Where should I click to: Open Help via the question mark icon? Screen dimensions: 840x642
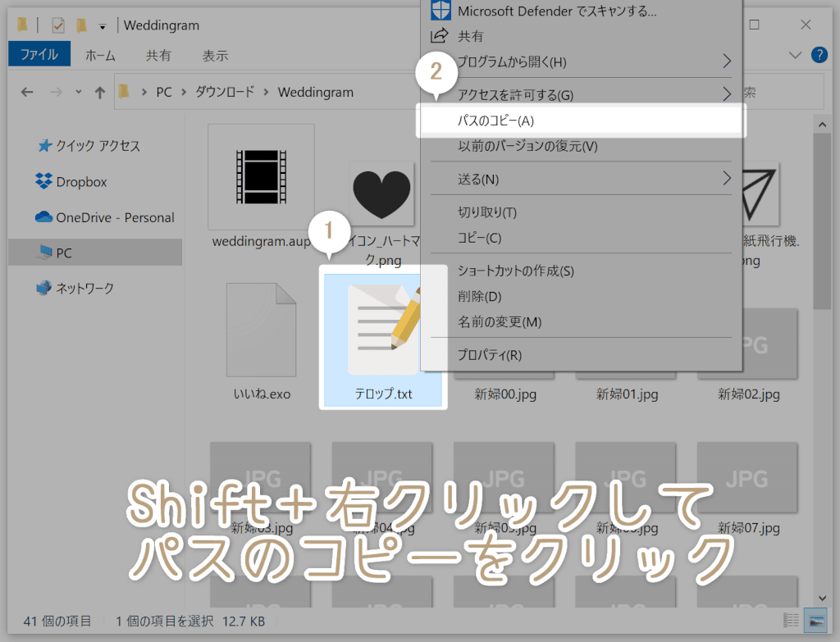[819, 55]
